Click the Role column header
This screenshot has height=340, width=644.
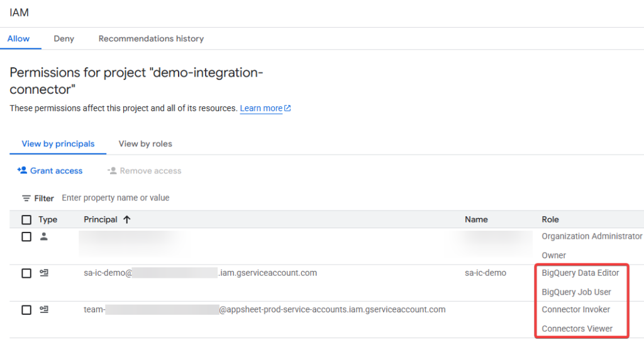[x=550, y=220]
